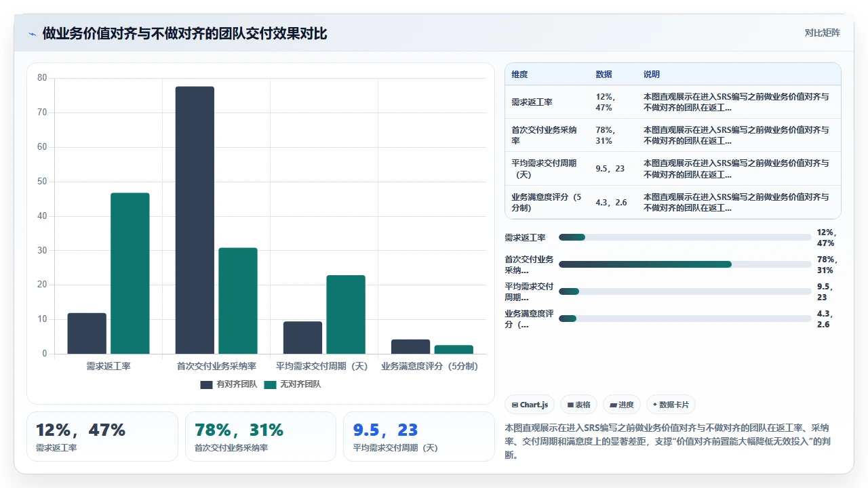Click the tall dark 首次交付业务采纳率 bar

[x=195, y=220]
